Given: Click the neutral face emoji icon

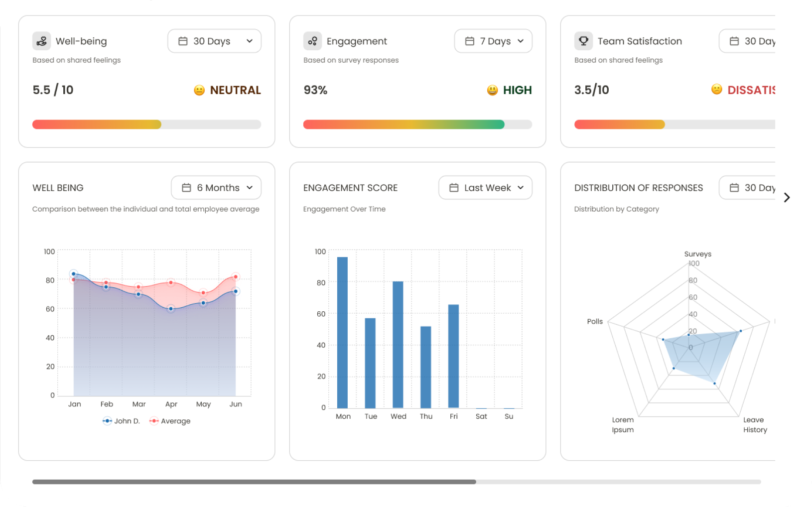Looking at the screenshot, I should [199, 90].
